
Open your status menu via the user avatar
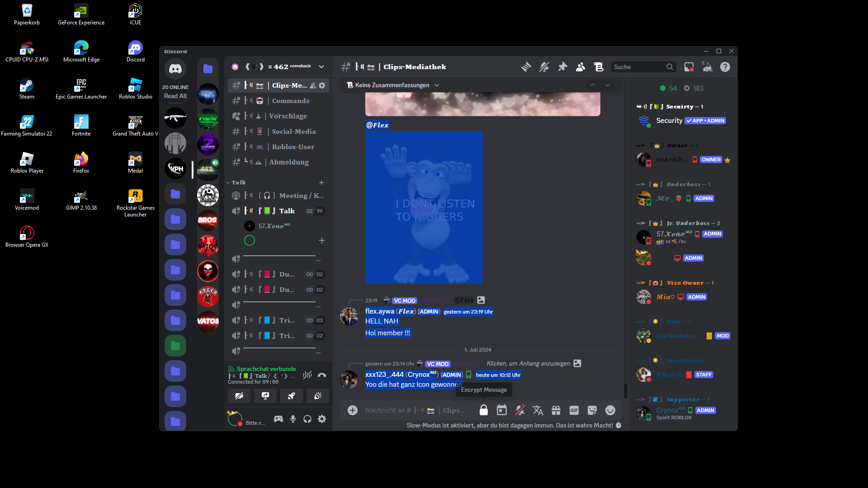coord(235,419)
